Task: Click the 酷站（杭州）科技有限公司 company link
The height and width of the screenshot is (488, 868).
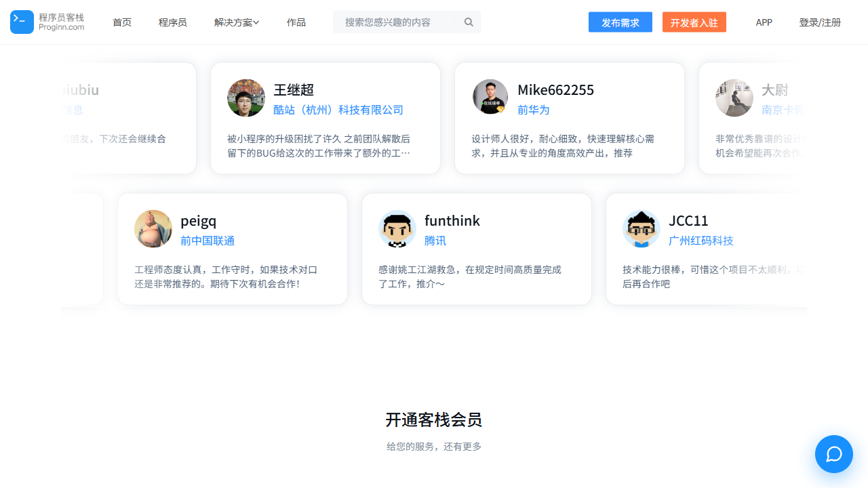Action: coord(338,110)
